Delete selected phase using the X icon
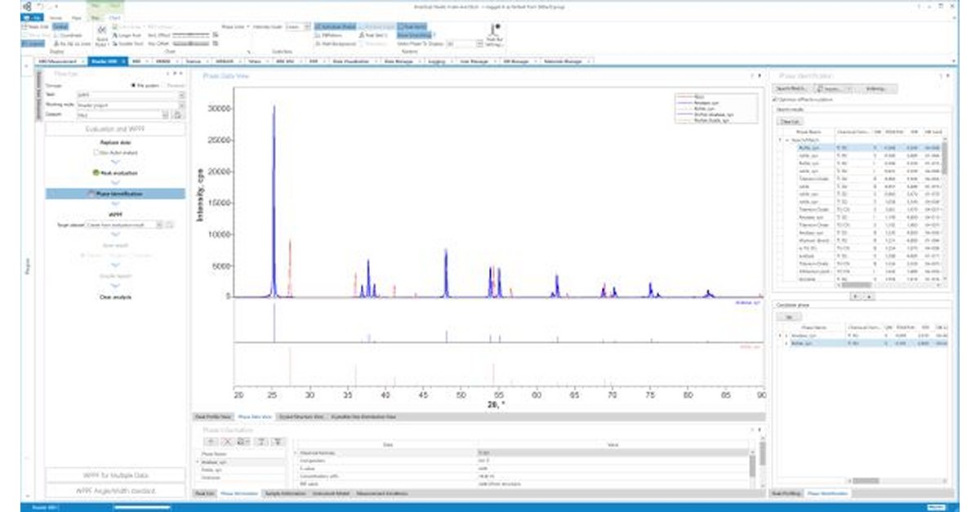The width and height of the screenshot is (980, 512). point(228,441)
